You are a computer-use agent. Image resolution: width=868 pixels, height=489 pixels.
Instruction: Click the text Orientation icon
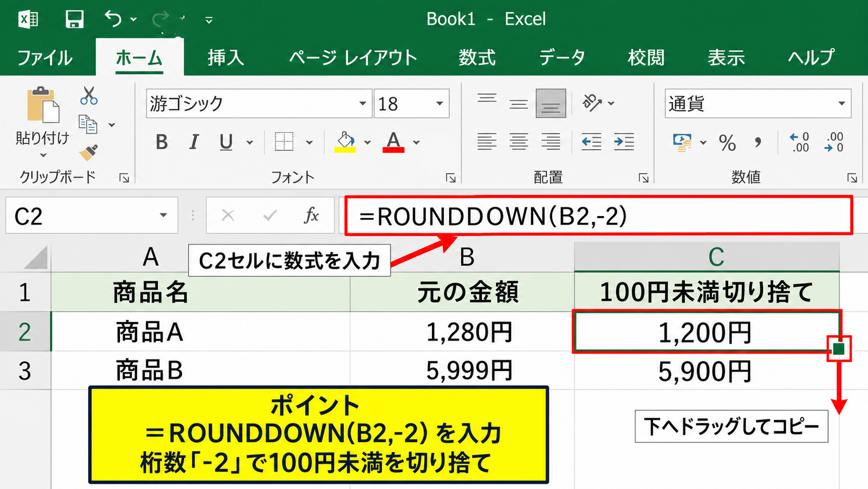(592, 103)
